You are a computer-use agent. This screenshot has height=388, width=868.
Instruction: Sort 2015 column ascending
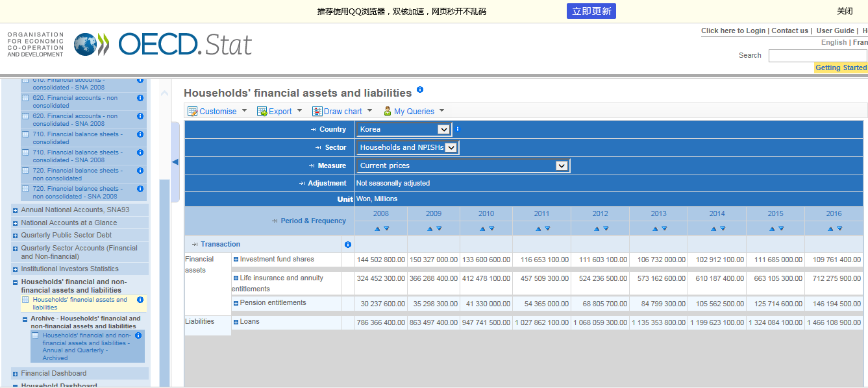(771, 228)
